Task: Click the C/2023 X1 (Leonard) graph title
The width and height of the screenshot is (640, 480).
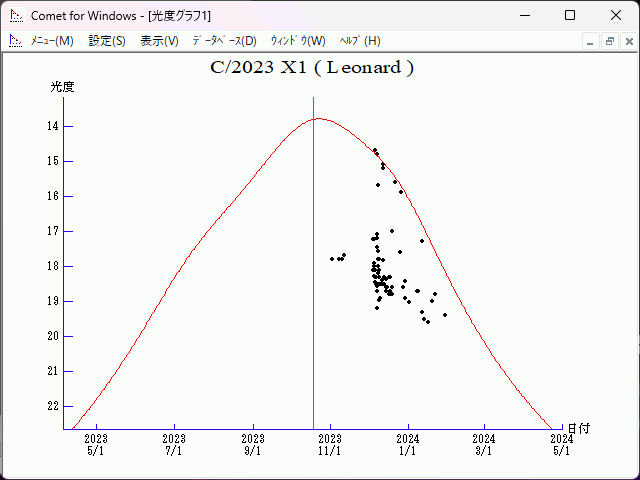Action: (312, 68)
